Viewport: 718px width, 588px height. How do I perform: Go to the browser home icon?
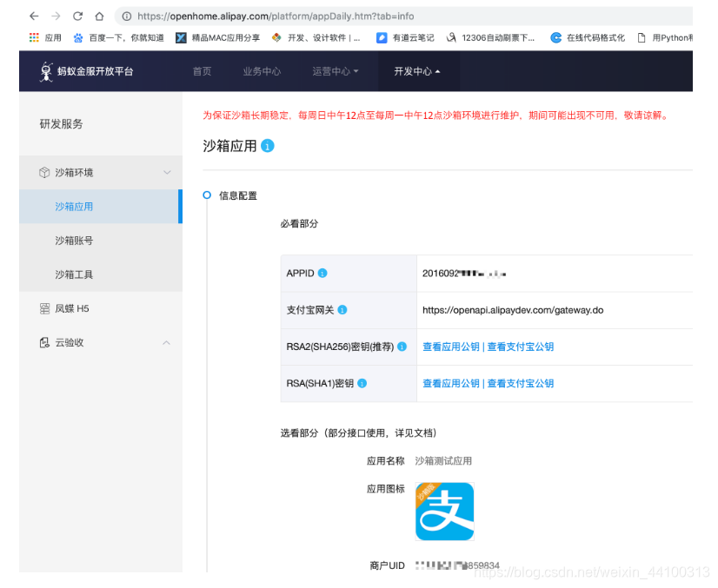pos(99,17)
